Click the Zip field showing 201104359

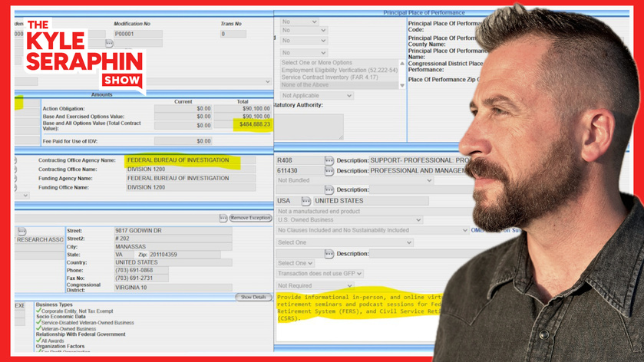click(x=184, y=255)
